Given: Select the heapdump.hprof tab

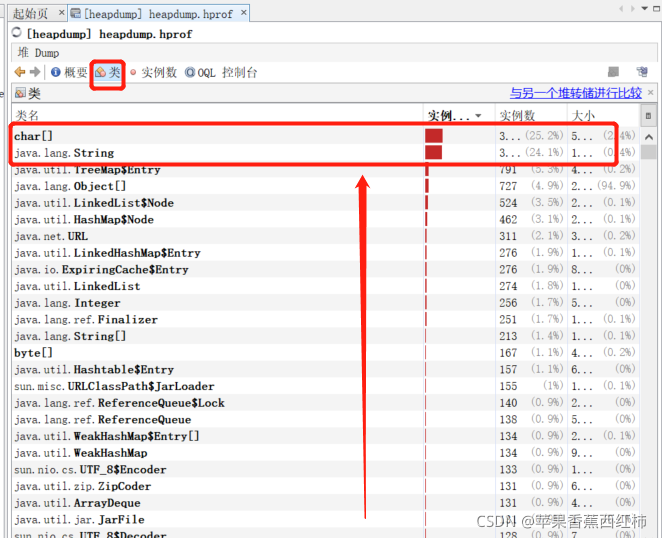Looking at the screenshot, I should [x=158, y=14].
